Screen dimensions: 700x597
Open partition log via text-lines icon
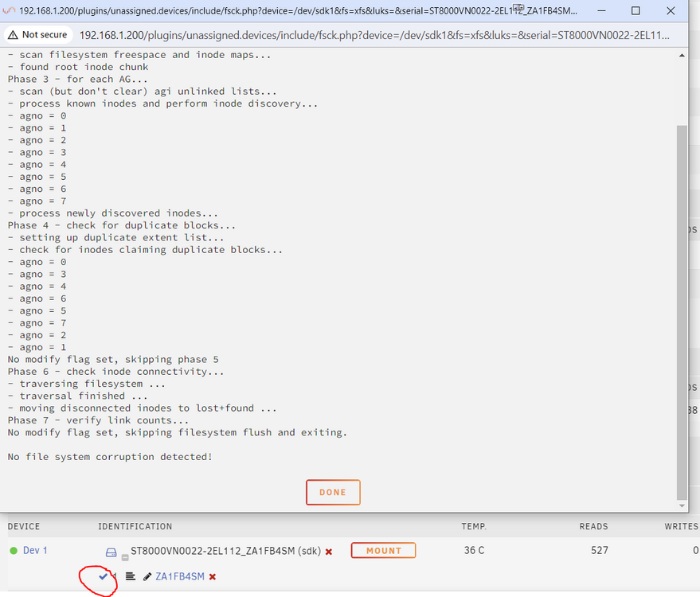click(x=131, y=576)
